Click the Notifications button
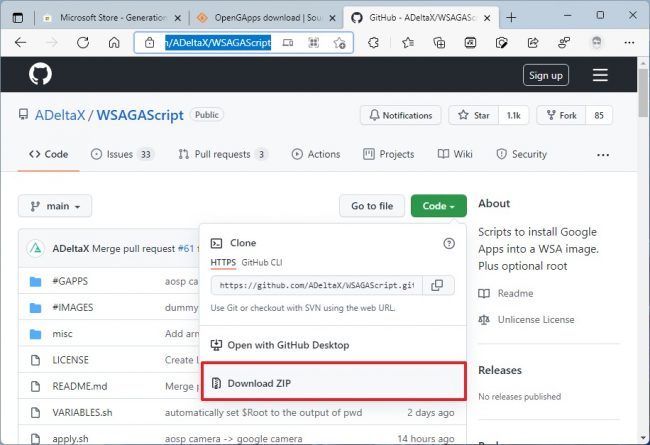 point(400,115)
